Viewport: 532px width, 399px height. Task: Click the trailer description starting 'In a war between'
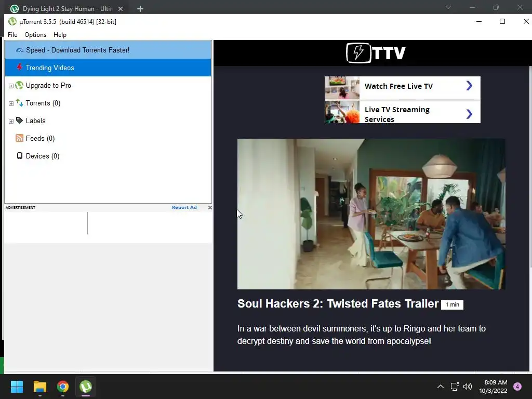362,335
